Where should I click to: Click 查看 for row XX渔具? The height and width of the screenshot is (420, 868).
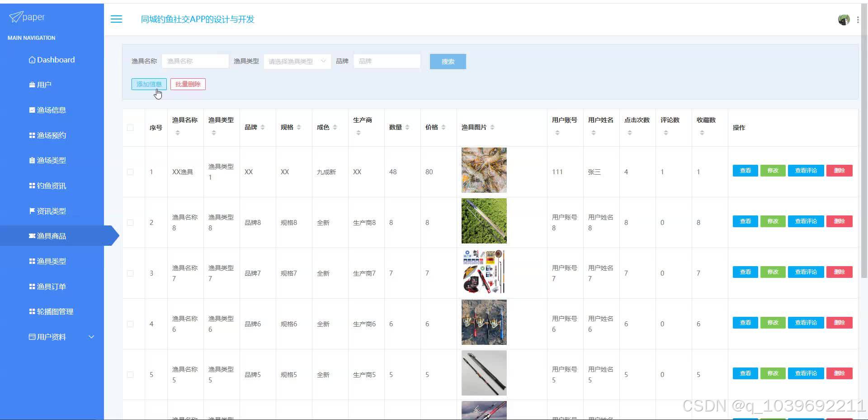745,171
